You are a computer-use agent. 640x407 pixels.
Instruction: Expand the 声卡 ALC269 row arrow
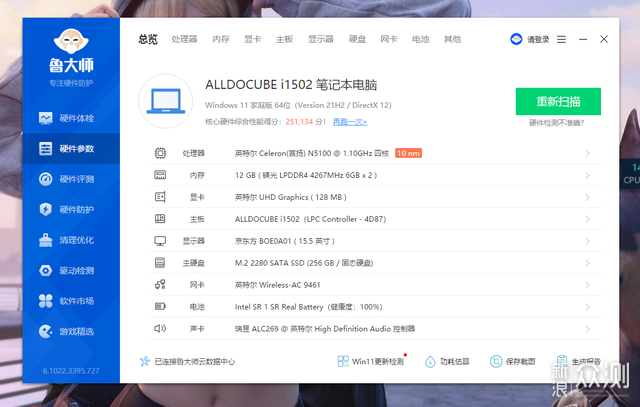pos(587,329)
